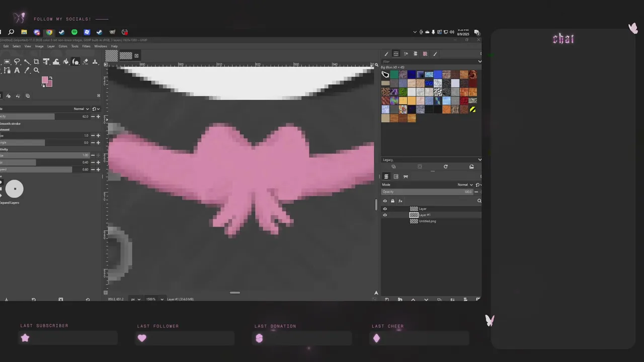
Task: Expand the pattern filter dropdown arrow
Action: pyautogui.click(x=479, y=61)
